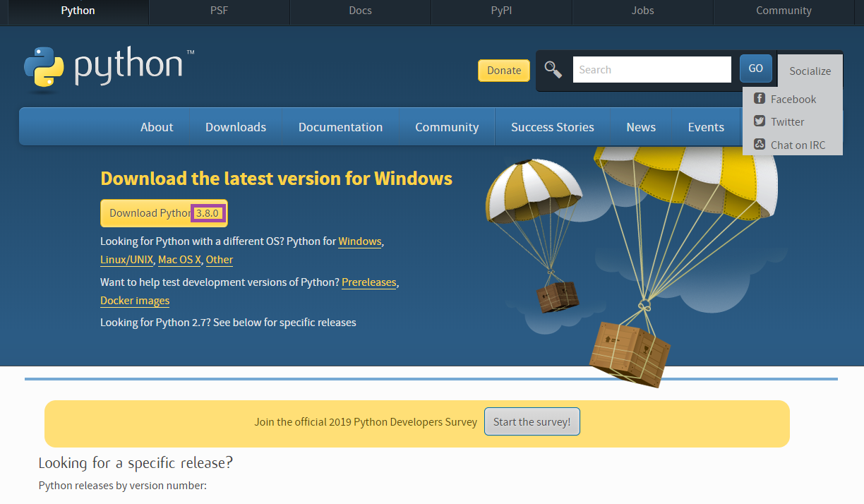Open the PyPI top tab

coord(501,11)
